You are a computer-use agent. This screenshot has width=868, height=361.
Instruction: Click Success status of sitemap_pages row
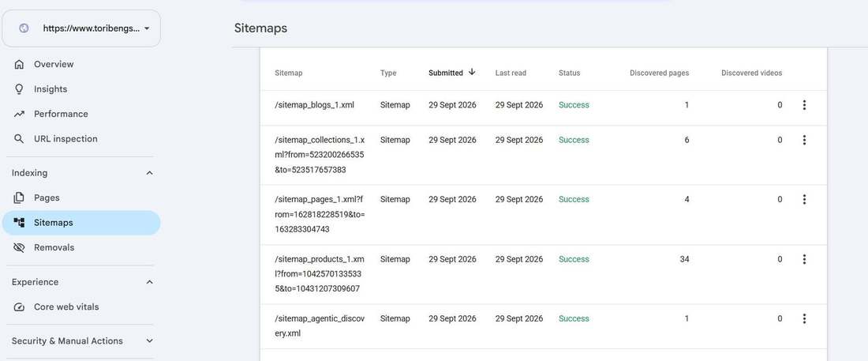tap(574, 200)
